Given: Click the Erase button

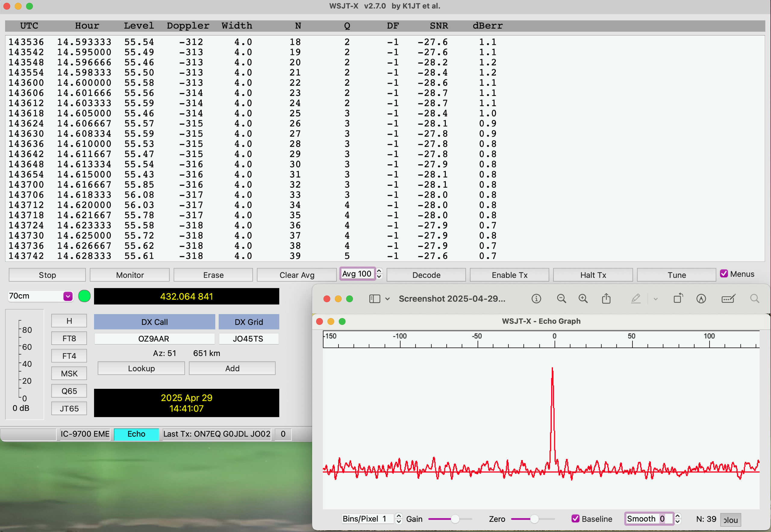Looking at the screenshot, I should 213,275.
